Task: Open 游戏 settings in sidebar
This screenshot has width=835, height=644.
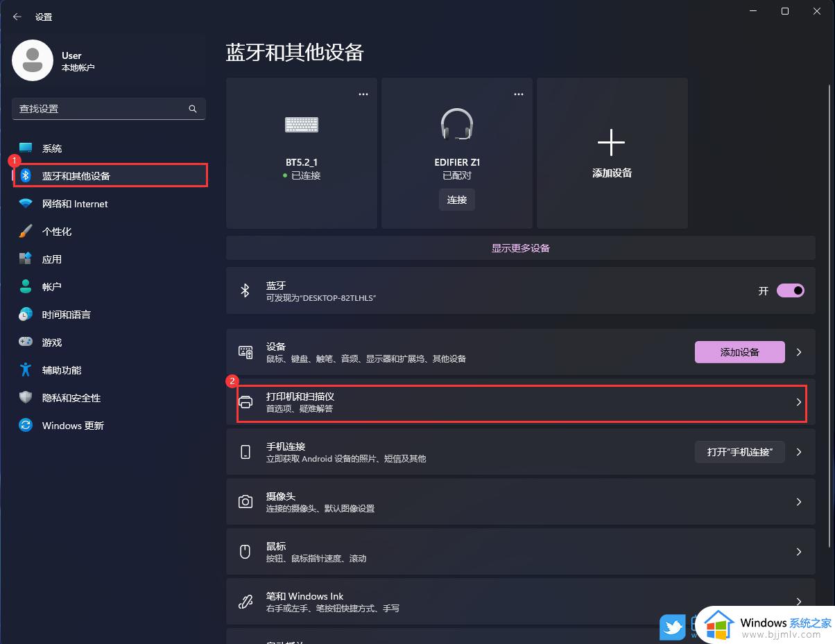Action: [109, 342]
